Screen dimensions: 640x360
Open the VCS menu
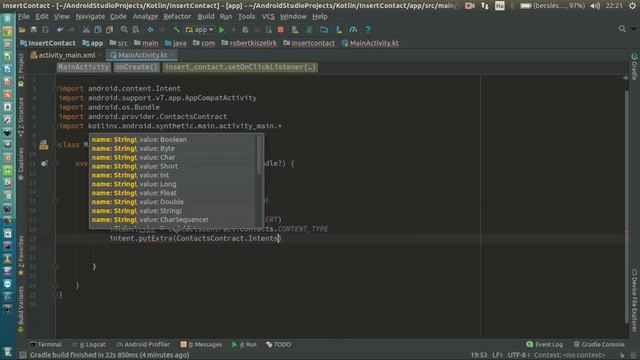click(x=268, y=17)
